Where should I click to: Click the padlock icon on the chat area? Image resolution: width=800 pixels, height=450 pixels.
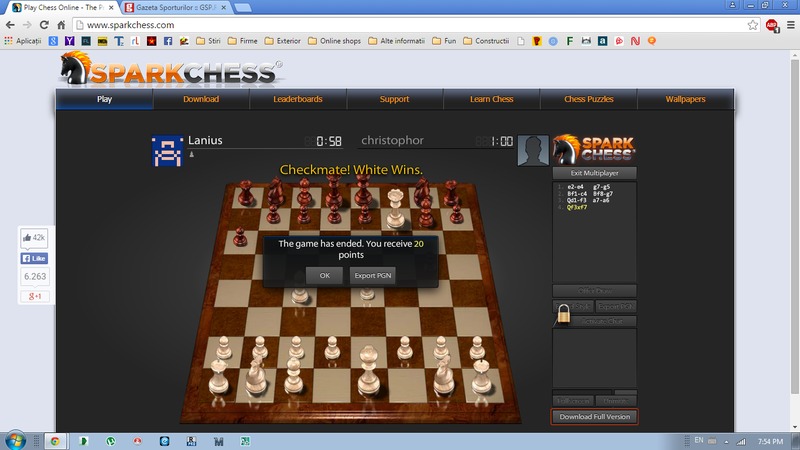[563, 313]
